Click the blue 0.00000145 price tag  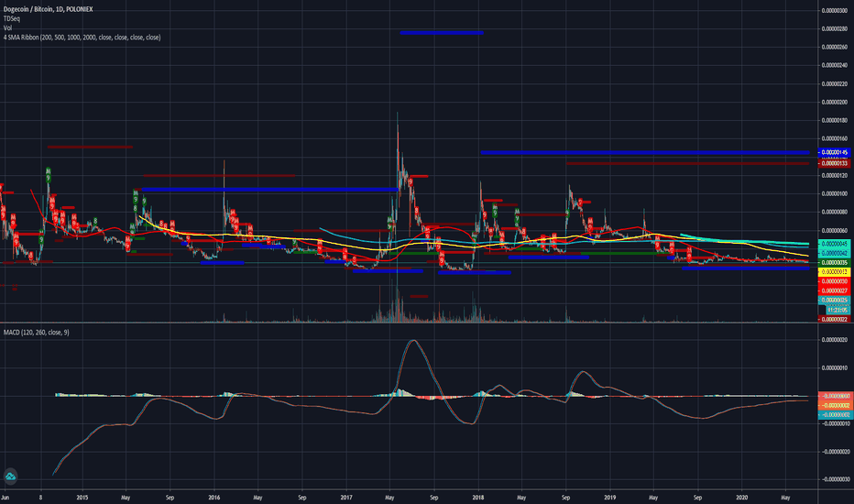point(834,152)
